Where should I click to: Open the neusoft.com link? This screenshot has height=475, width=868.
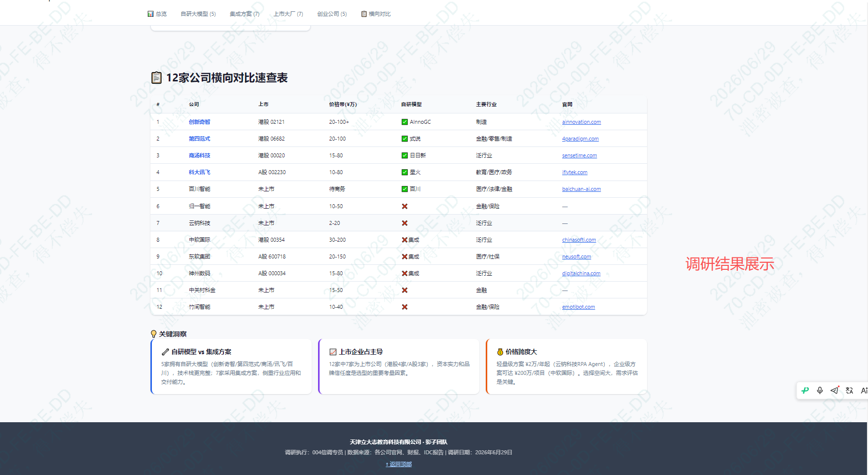pyautogui.click(x=577, y=256)
